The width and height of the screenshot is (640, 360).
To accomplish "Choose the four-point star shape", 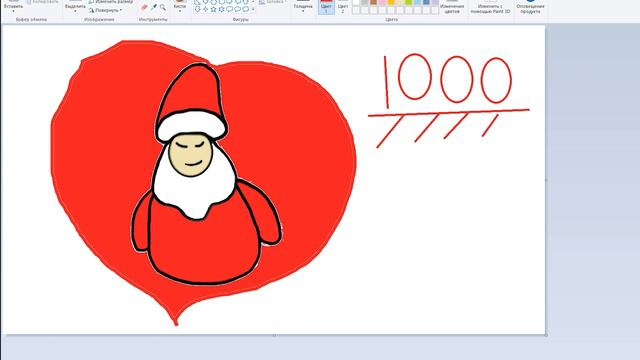I will [x=205, y=9].
